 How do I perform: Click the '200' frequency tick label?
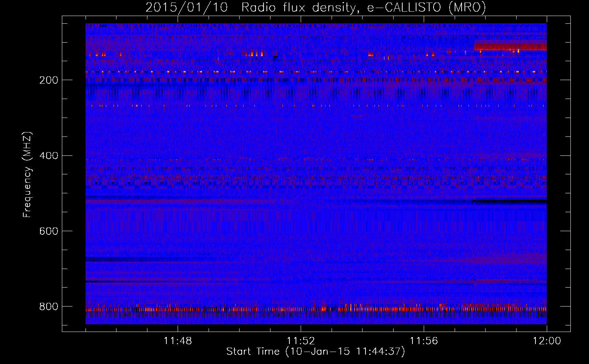pyautogui.click(x=48, y=80)
